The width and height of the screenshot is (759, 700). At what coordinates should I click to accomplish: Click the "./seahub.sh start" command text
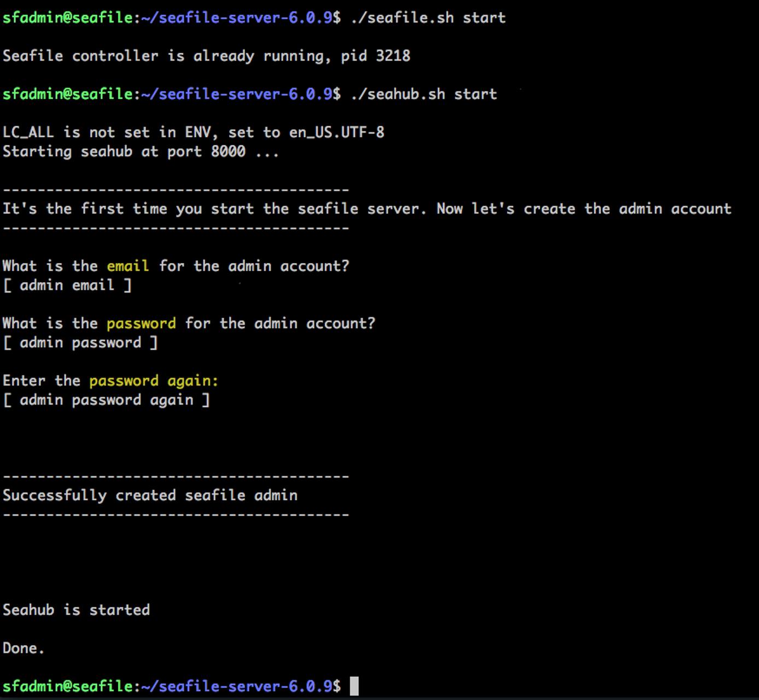pos(423,94)
